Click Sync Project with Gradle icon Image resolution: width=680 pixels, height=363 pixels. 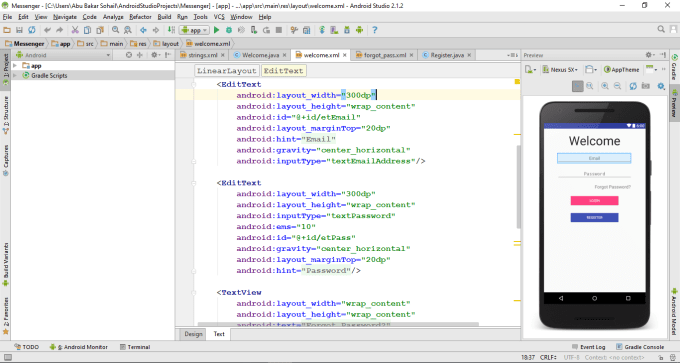click(322, 30)
